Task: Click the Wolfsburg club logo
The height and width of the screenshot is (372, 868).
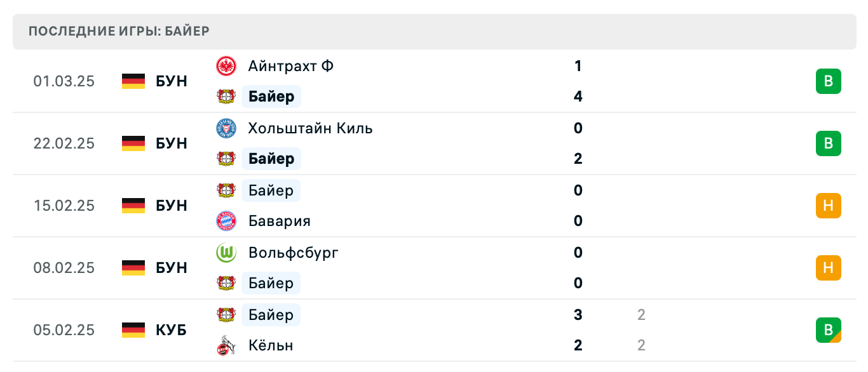Action: [x=227, y=253]
